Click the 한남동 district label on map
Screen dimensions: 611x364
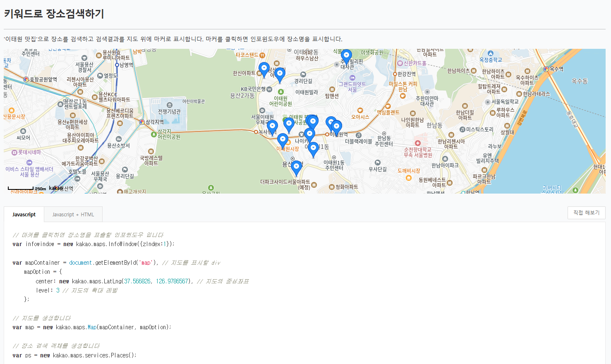tap(434, 125)
